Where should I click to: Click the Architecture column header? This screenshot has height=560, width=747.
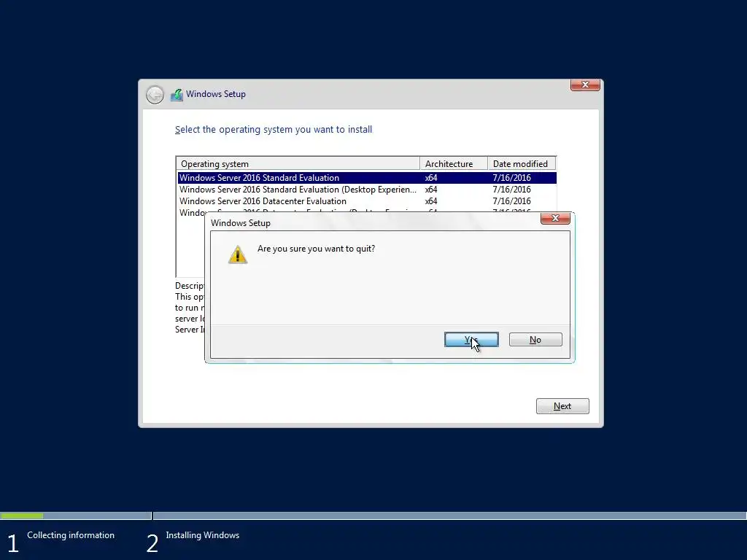454,164
